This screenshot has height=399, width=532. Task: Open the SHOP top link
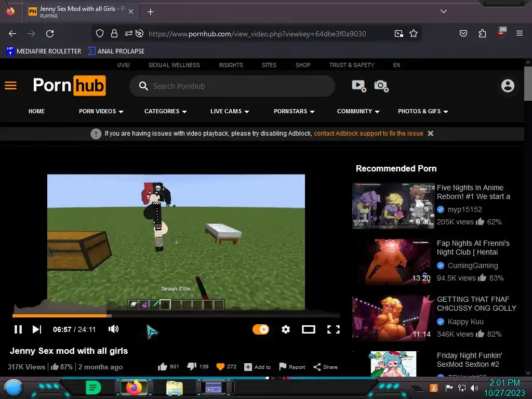click(x=303, y=65)
